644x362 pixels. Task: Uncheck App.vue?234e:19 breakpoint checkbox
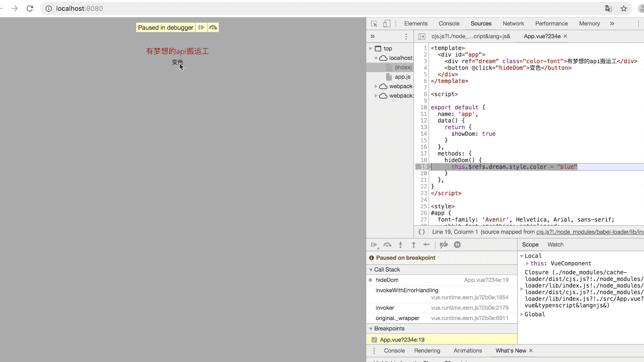pyautogui.click(x=374, y=340)
